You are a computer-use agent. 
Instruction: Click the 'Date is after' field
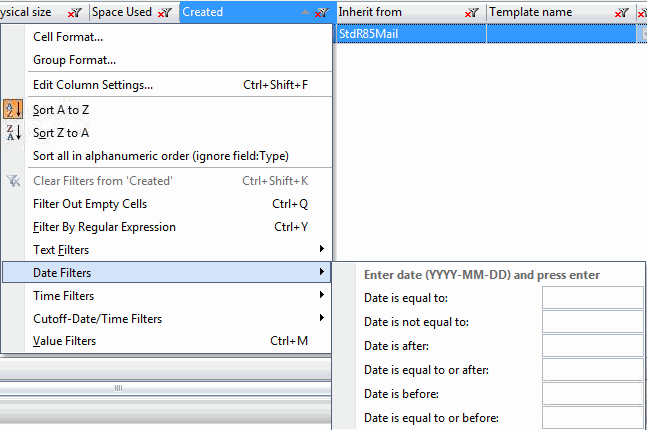[593, 345]
